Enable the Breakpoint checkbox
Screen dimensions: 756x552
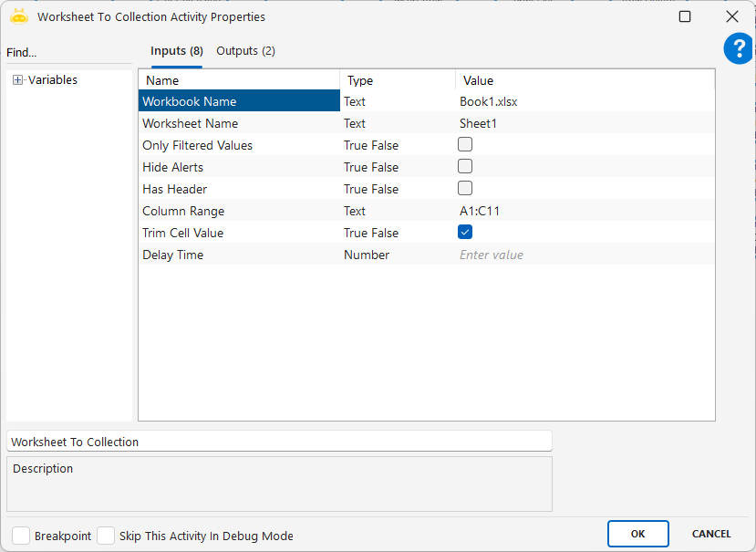(x=21, y=536)
